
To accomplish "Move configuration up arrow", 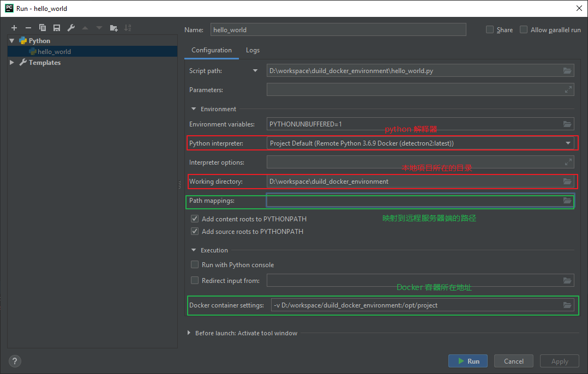I will (85, 28).
